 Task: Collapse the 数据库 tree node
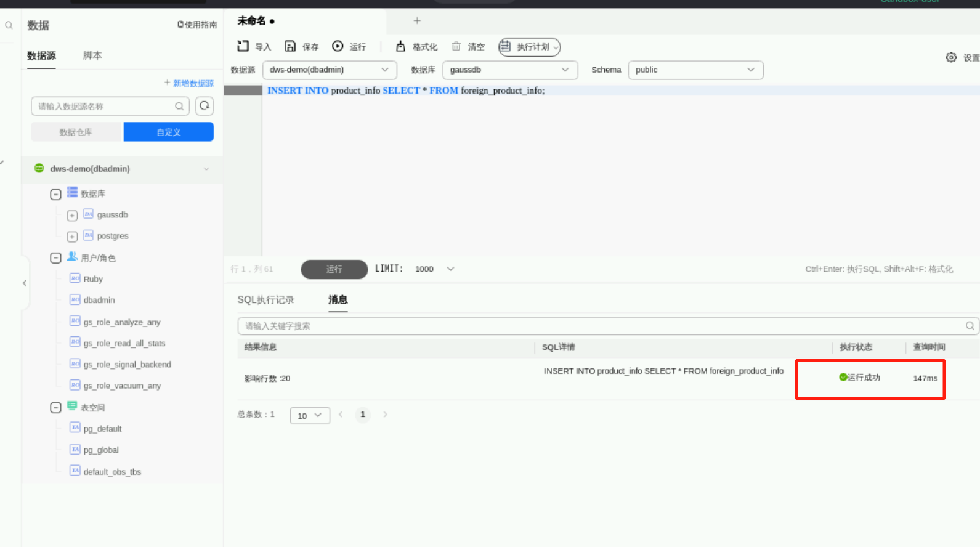[55, 194]
